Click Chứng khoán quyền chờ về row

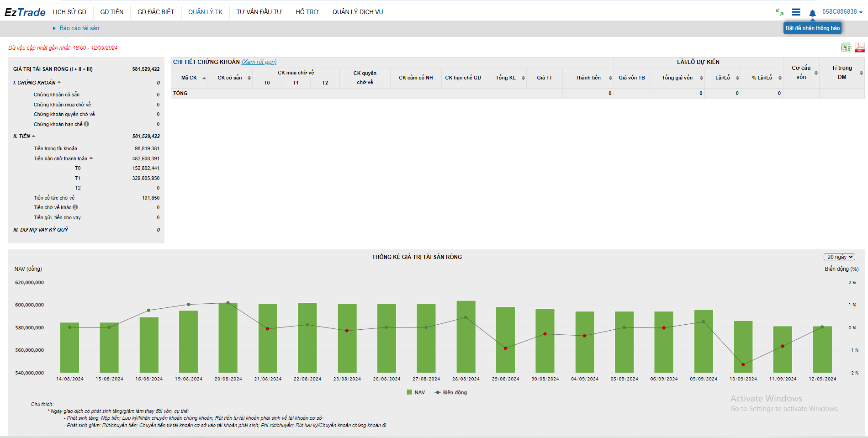(87, 114)
